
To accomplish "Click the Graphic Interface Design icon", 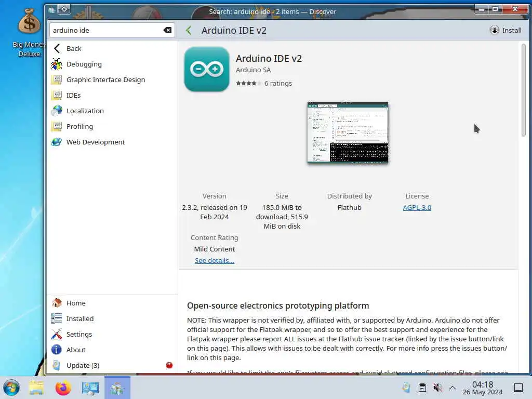I will click(x=57, y=79).
